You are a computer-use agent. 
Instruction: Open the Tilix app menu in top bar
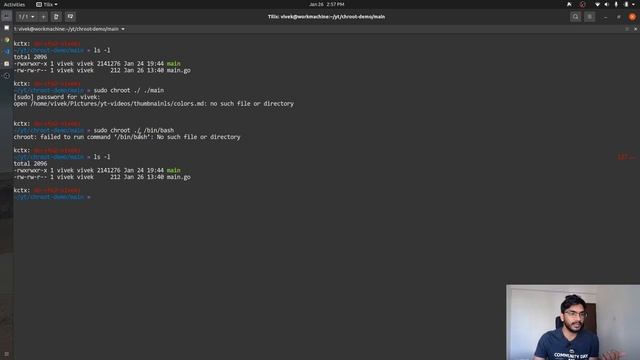tap(47, 4)
